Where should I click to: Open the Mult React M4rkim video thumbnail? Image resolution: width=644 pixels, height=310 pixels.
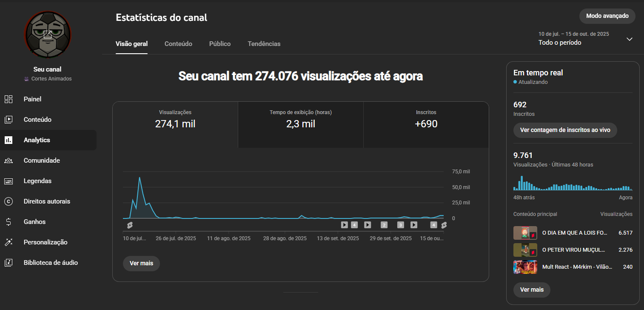click(x=525, y=267)
